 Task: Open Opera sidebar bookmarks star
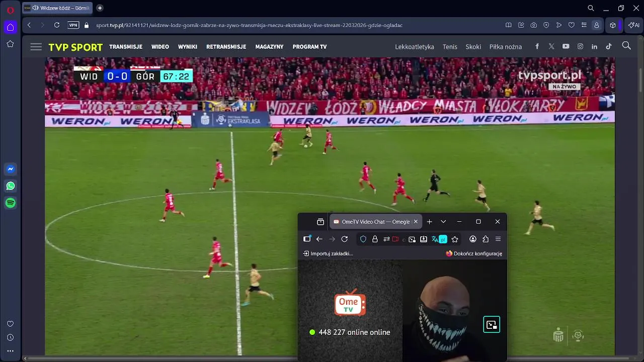(x=10, y=44)
